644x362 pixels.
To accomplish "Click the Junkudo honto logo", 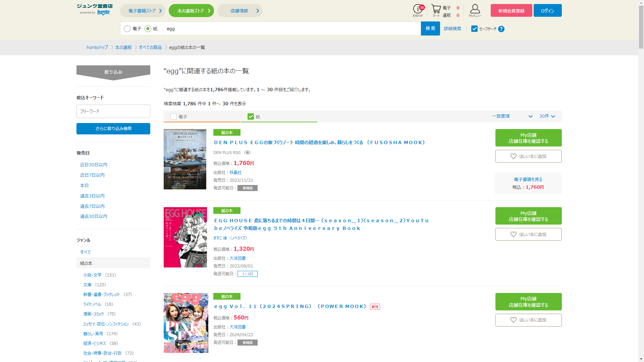I will click(95, 9).
